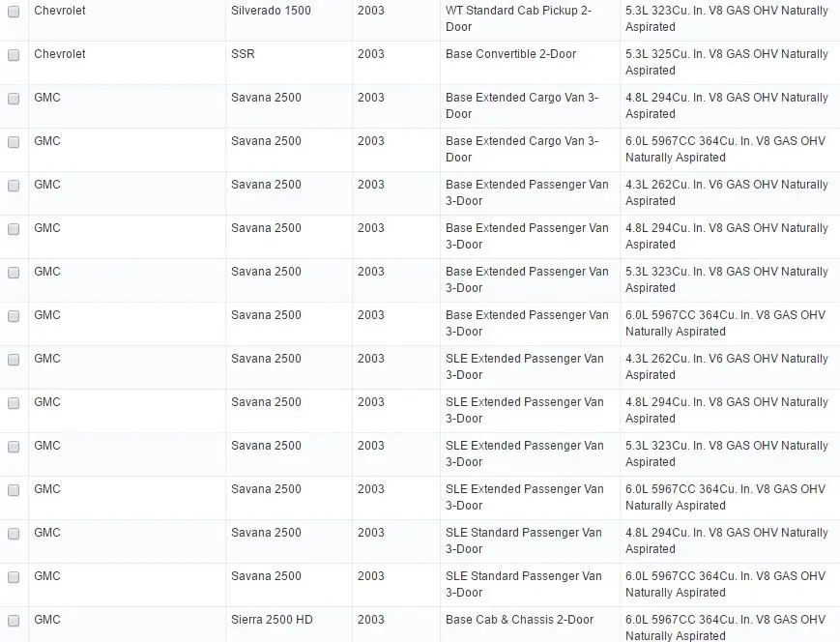The width and height of the screenshot is (840, 642).
Task: Select Base Extended Passenger Van 5.3L checkbox
Action: 14,273
